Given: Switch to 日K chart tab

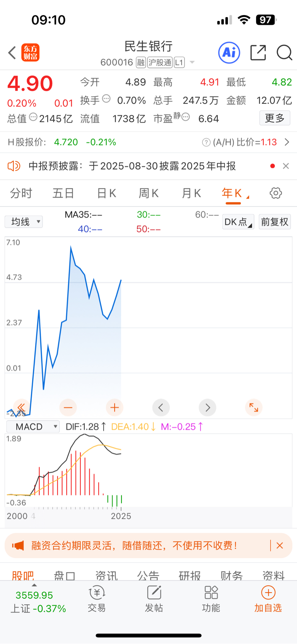Looking at the screenshot, I should click(107, 193).
